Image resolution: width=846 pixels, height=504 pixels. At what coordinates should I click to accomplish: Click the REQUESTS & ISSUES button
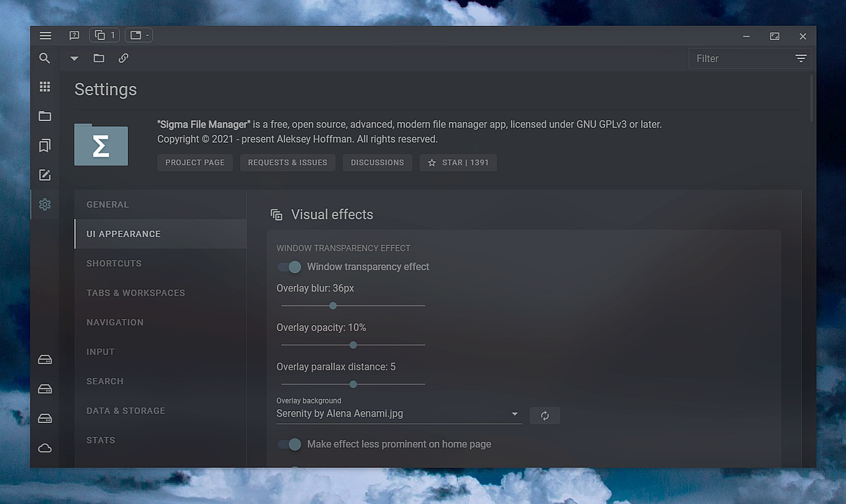pos(287,163)
